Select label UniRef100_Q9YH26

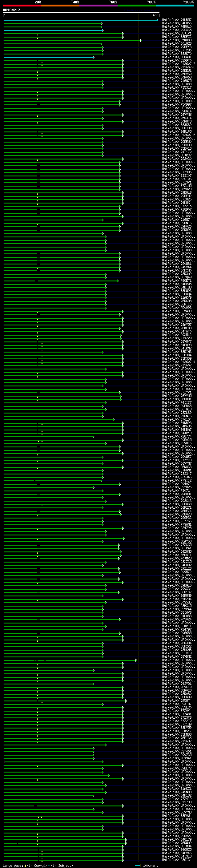[177, 487]
